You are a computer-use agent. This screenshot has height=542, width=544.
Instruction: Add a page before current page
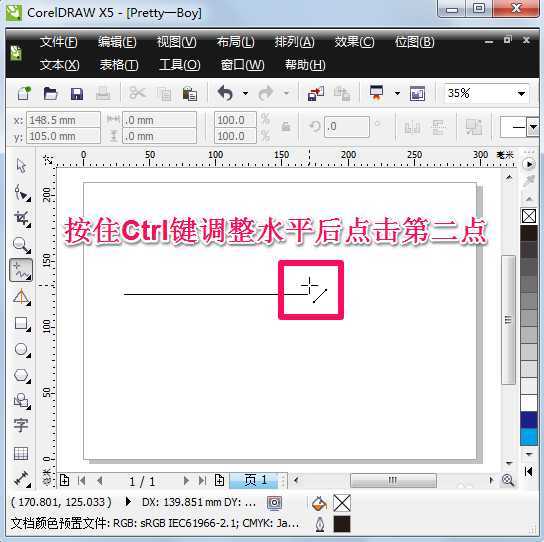(64, 481)
